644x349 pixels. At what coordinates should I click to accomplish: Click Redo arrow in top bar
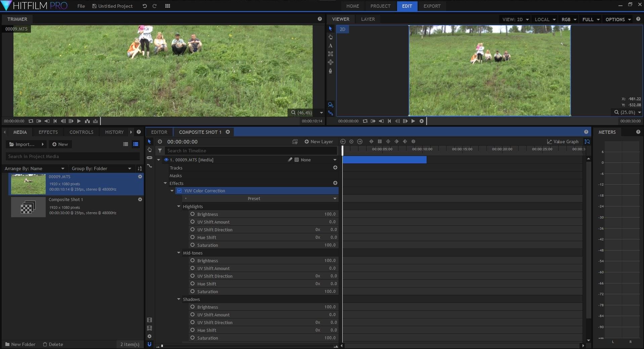click(x=155, y=6)
